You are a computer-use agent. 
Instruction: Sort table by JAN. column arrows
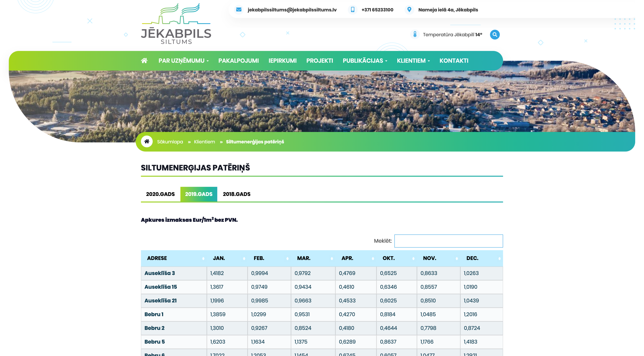244,258
